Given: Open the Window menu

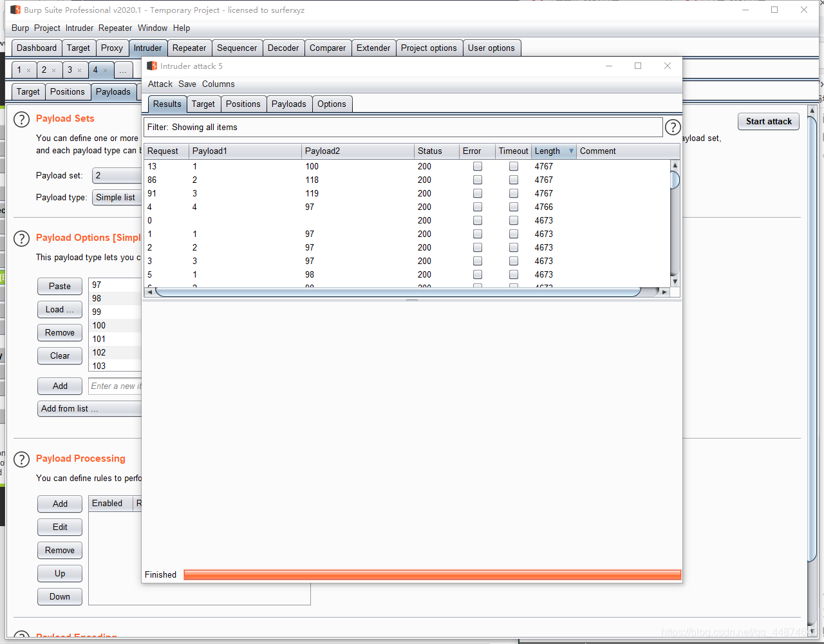Looking at the screenshot, I should point(153,28).
